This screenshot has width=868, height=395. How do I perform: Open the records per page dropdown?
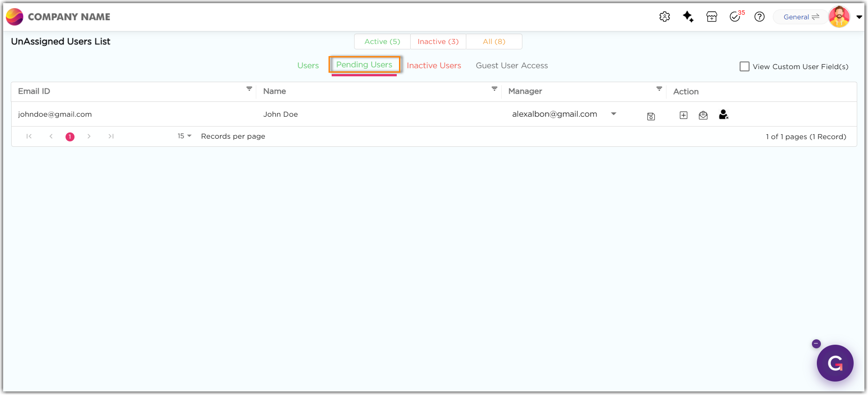pos(184,136)
